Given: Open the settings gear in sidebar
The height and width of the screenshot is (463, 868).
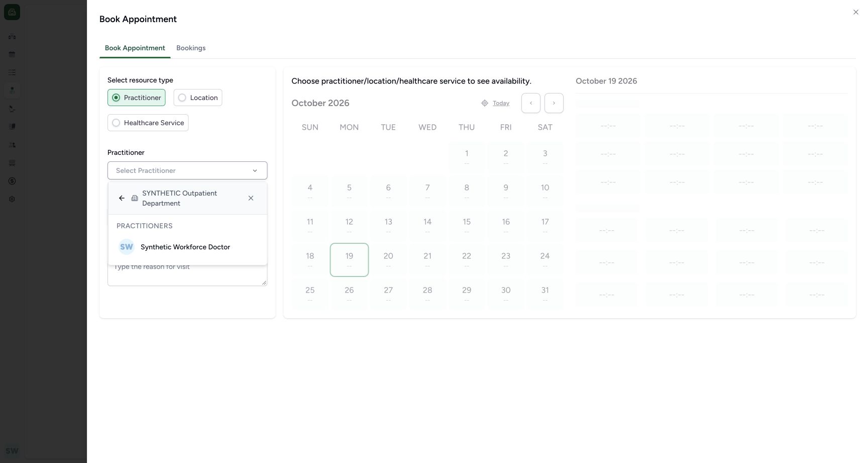Looking at the screenshot, I should [x=12, y=199].
